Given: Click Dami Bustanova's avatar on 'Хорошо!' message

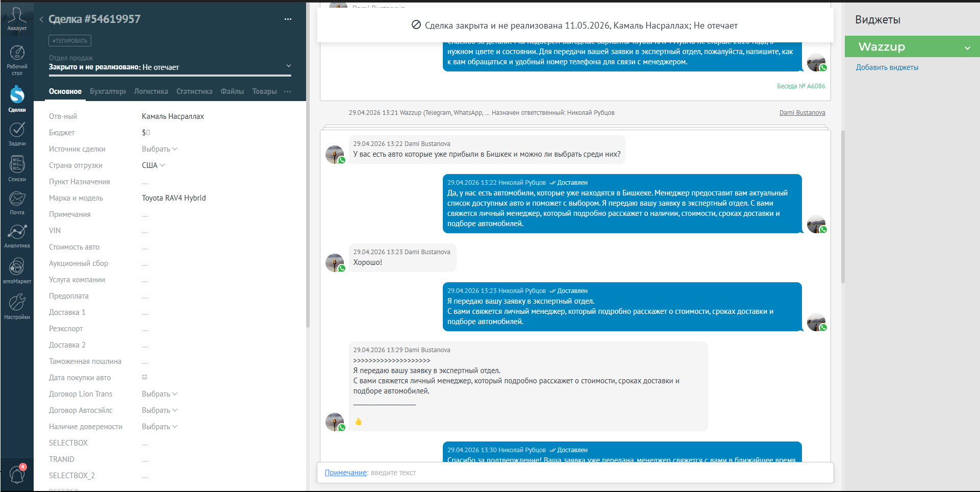Looking at the screenshot, I should coord(335,263).
